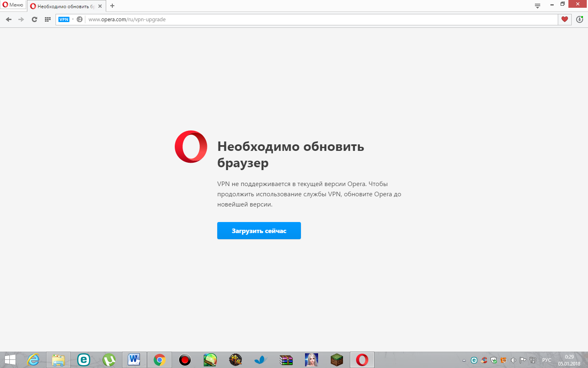Minimize the Opera window
Viewport: 588px width, 368px height.
coord(552,4)
